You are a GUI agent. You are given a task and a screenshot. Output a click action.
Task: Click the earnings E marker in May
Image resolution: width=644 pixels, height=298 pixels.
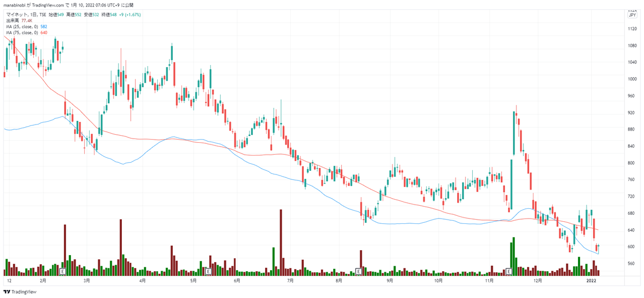pos(208,272)
